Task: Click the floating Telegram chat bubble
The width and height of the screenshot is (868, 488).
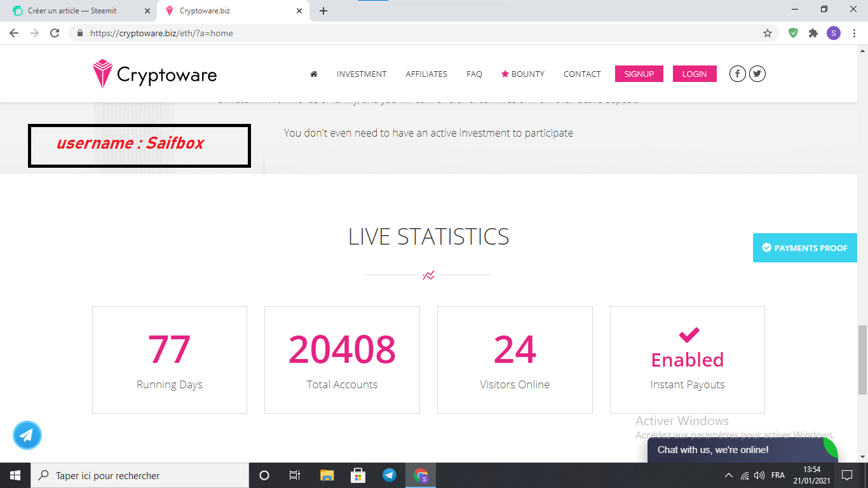Action: pos(27,435)
